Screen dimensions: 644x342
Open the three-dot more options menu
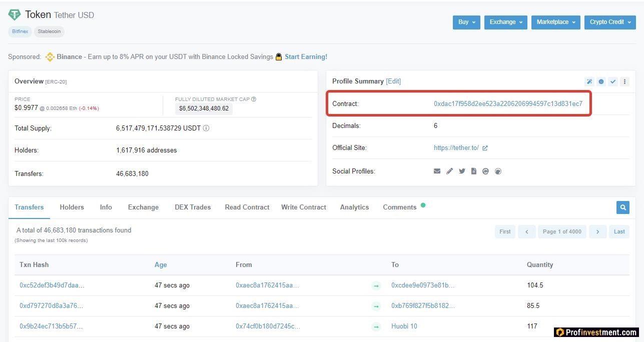[x=624, y=81]
